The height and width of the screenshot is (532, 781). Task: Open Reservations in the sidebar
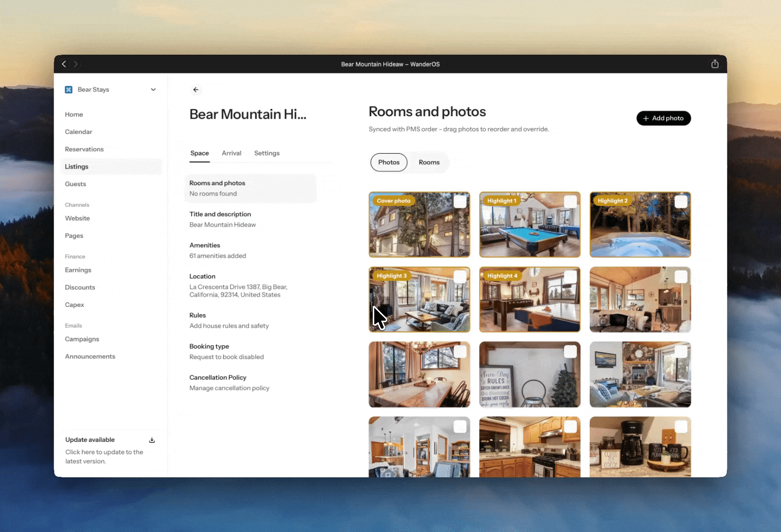coord(84,149)
